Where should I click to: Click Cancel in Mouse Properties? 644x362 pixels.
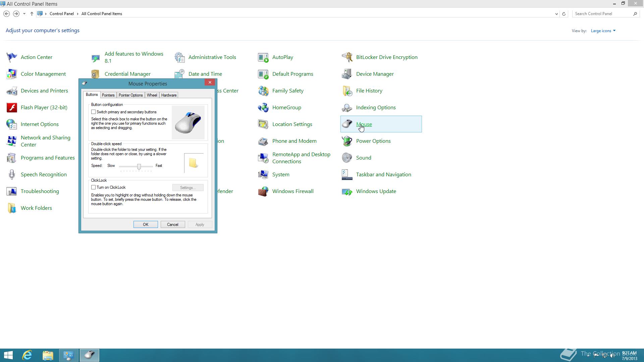pyautogui.click(x=173, y=225)
